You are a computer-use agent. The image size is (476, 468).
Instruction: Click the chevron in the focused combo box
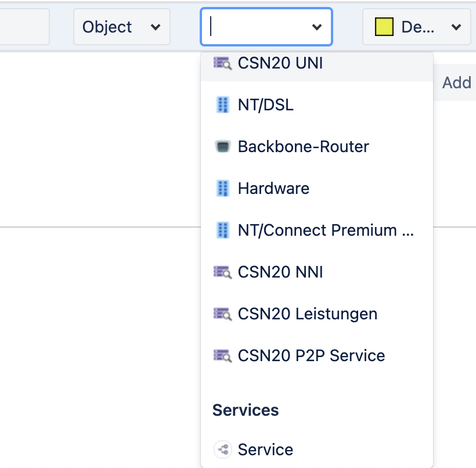tap(316, 27)
